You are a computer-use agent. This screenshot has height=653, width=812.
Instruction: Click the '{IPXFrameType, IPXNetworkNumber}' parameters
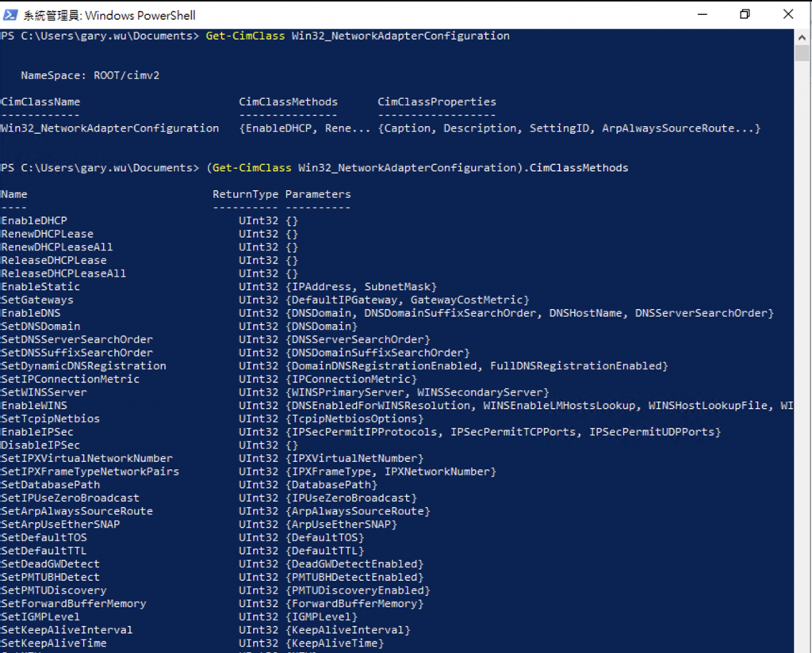(x=391, y=472)
